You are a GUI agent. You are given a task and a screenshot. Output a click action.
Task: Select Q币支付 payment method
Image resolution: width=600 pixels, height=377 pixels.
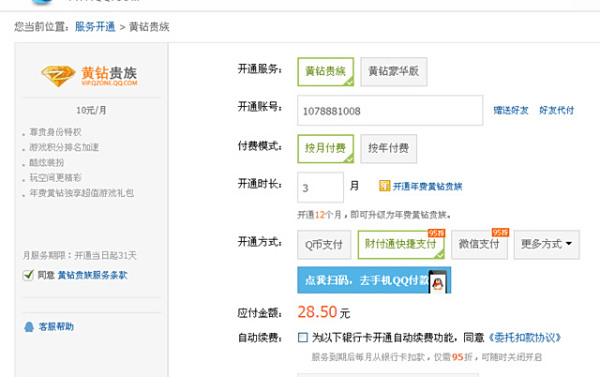pos(324,245)
